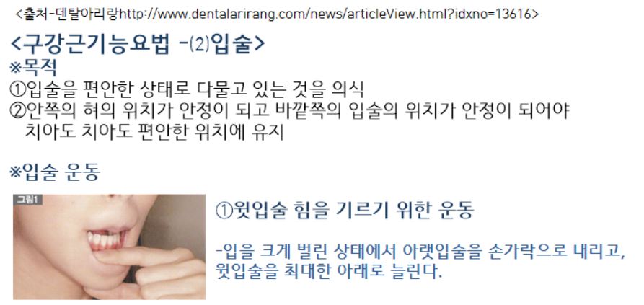
Task: Click the line starting ②안쪽의 혀의 위치가
Action: pos(289,110)
